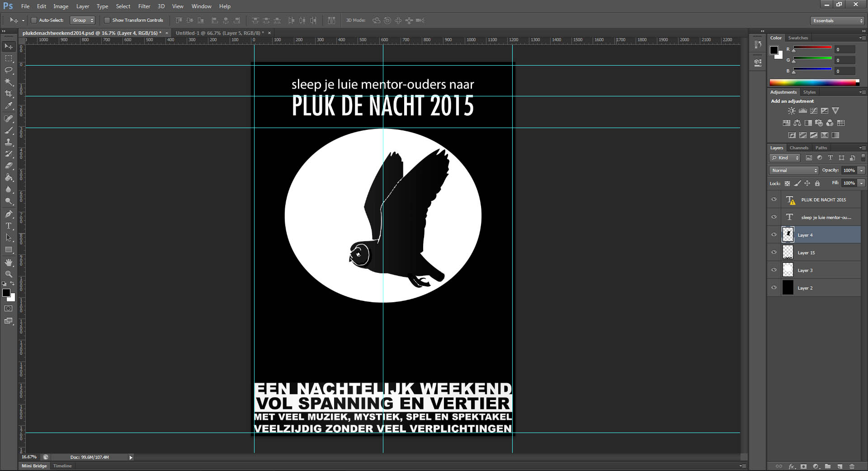Open the Fill slider dropdown arrow
Image resolution: width=868 pixels, height=471 pixels.
coord(861,183)
